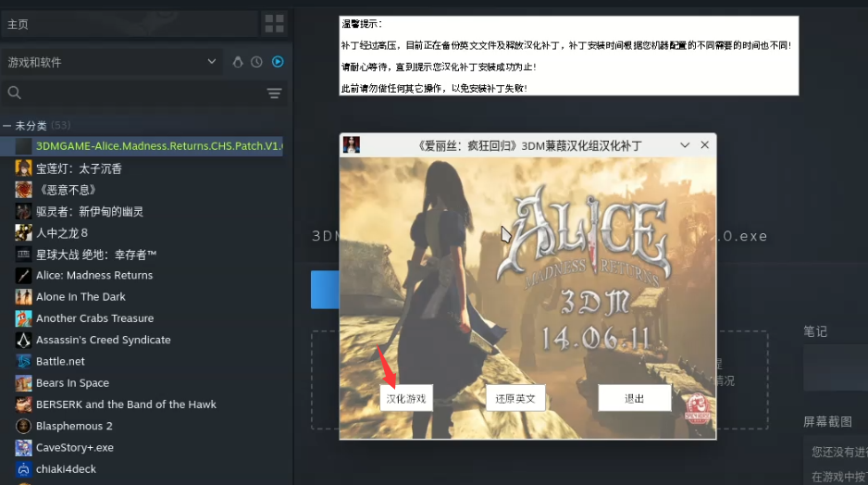The image size is (868, 485).
Task: Collapse the 未分类 category
Action: [7, 126]
